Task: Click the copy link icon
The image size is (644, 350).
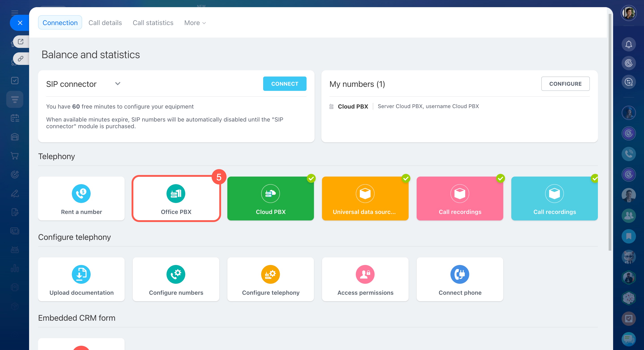Action: (x=21, y=59)
